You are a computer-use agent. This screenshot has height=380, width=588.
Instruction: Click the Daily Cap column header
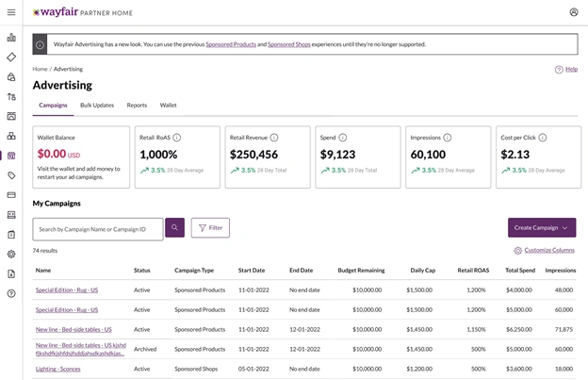point(423,271)
